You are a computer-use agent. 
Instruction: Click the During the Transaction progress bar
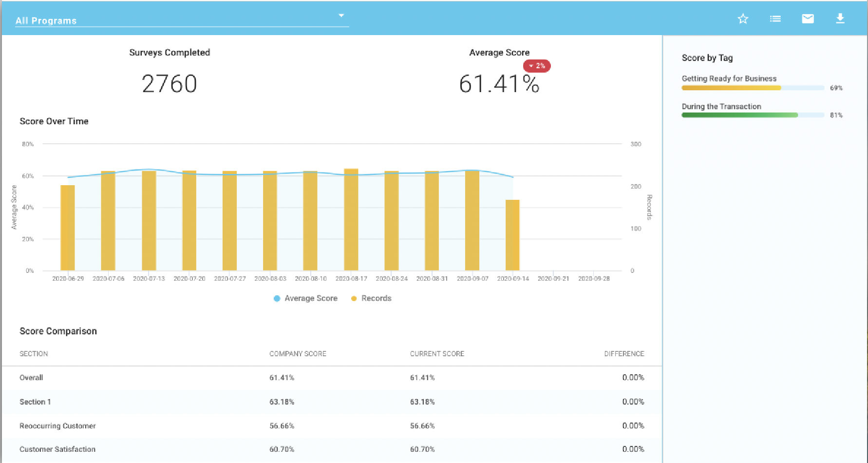coord(753,116)
